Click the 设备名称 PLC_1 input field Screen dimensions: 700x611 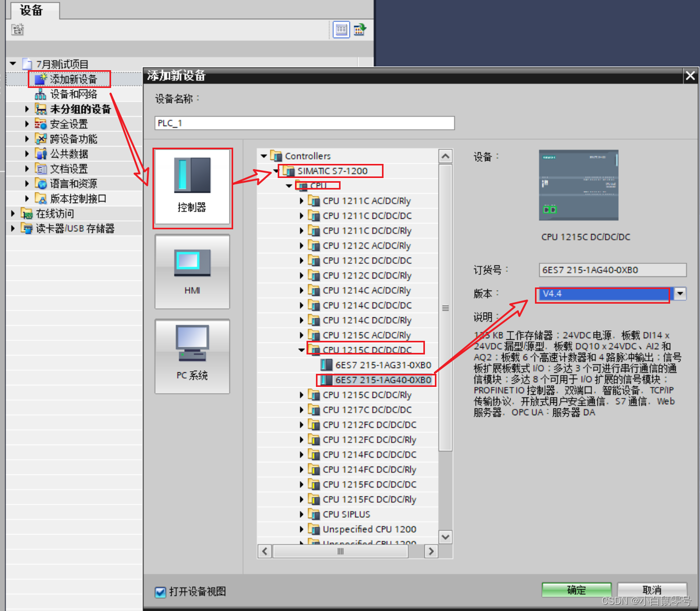coord(304,123)
